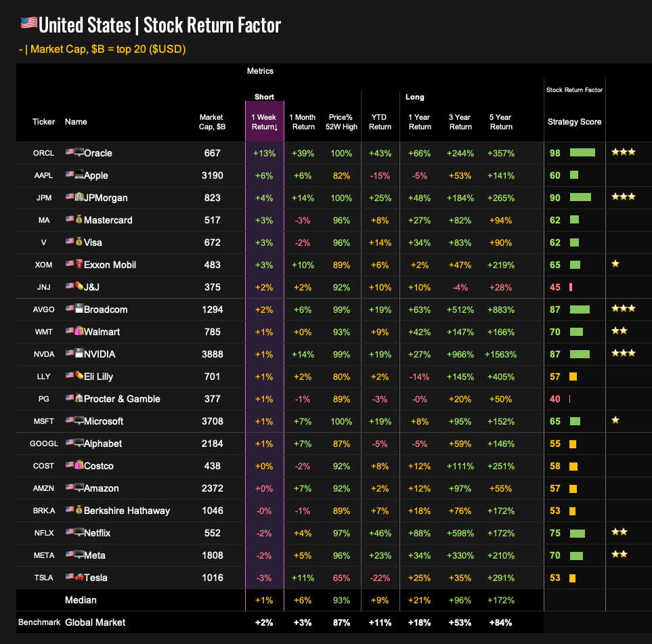
Task: Click the laptop icon beside Apple
Action: point(79,174)
